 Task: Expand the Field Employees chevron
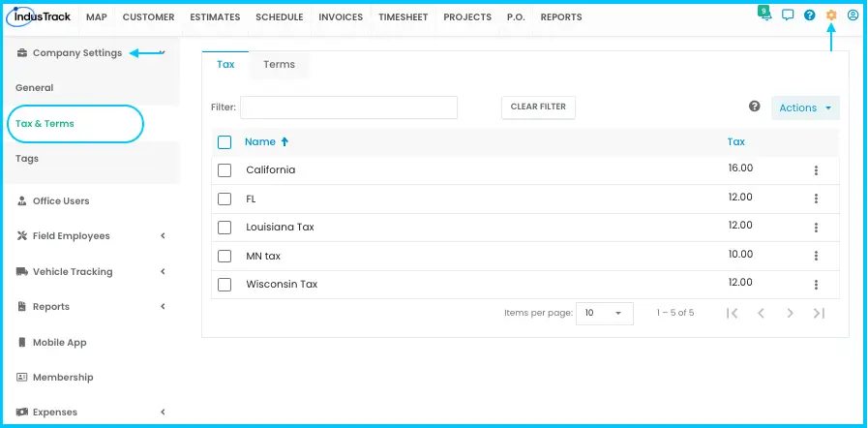(163, 236)
